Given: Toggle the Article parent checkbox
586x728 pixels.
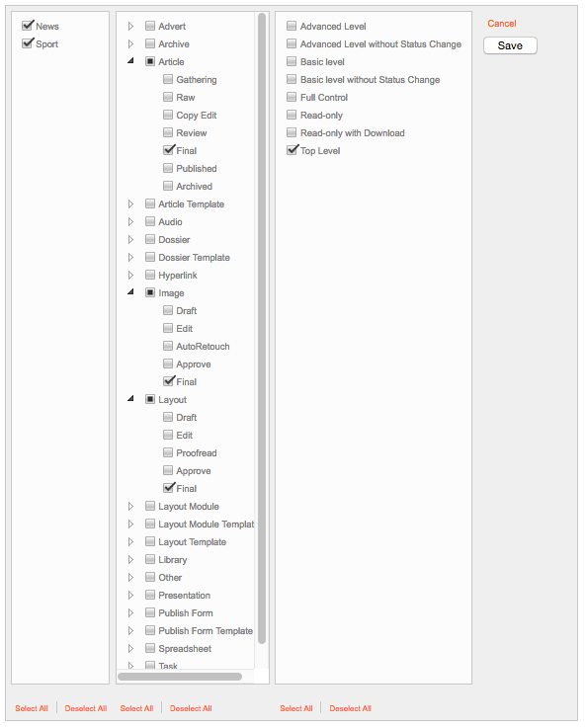Looking at the screenshot, I should click(x=150, y=61).
